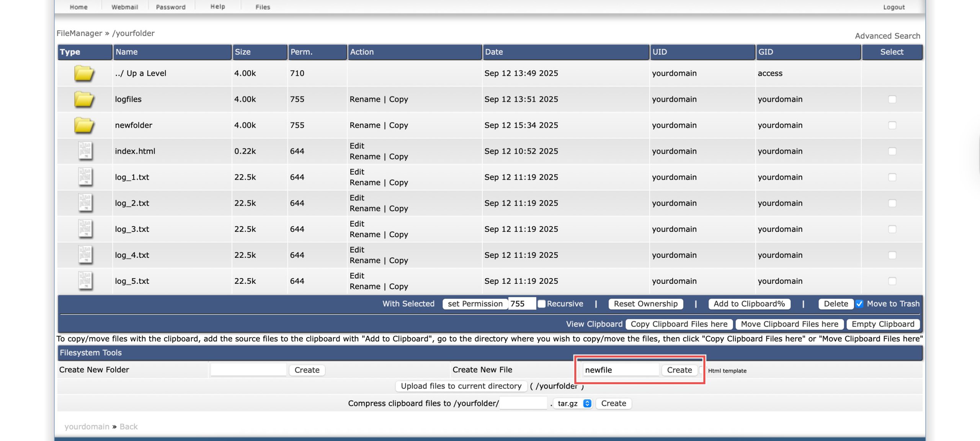Copy the log_2.txt file
980x441 pixels.
click(399, 208)
